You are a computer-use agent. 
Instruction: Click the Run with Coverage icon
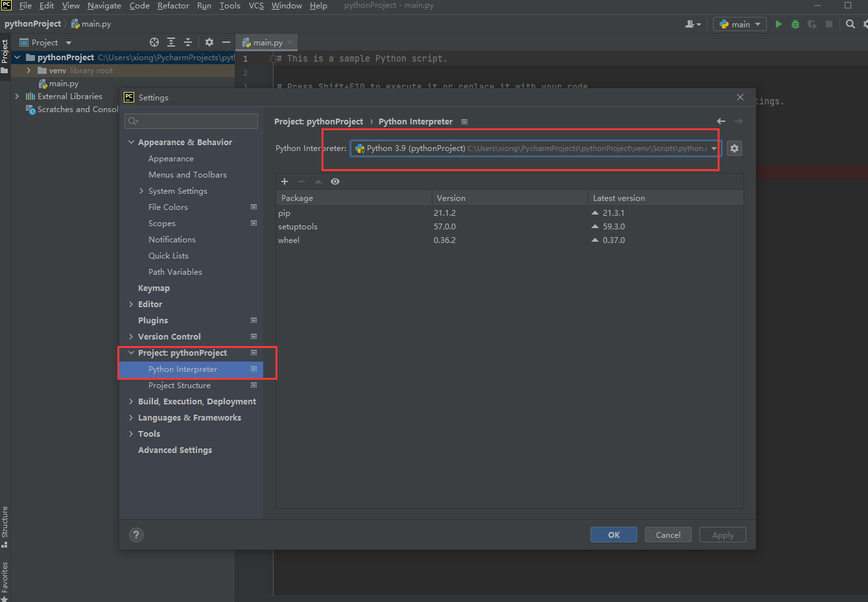(812, 24)
